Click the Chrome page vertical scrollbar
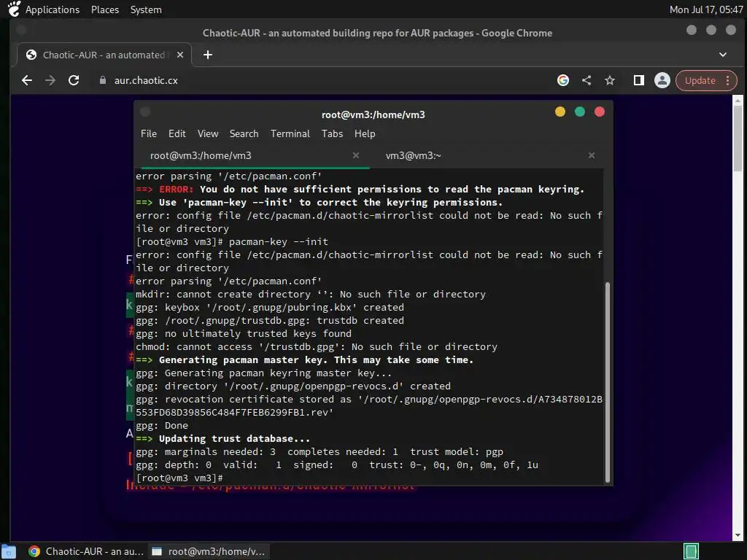Screen dimensions: 747x560 tap(738, 138)
